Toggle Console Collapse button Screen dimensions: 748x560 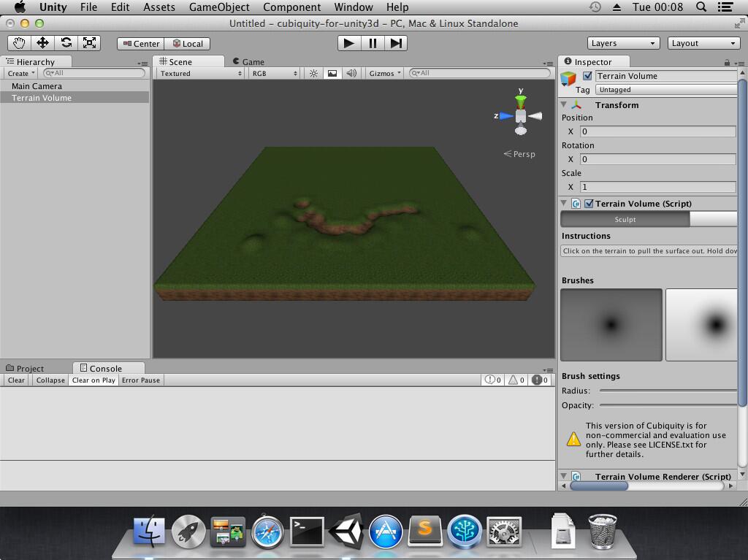(50, 380)
